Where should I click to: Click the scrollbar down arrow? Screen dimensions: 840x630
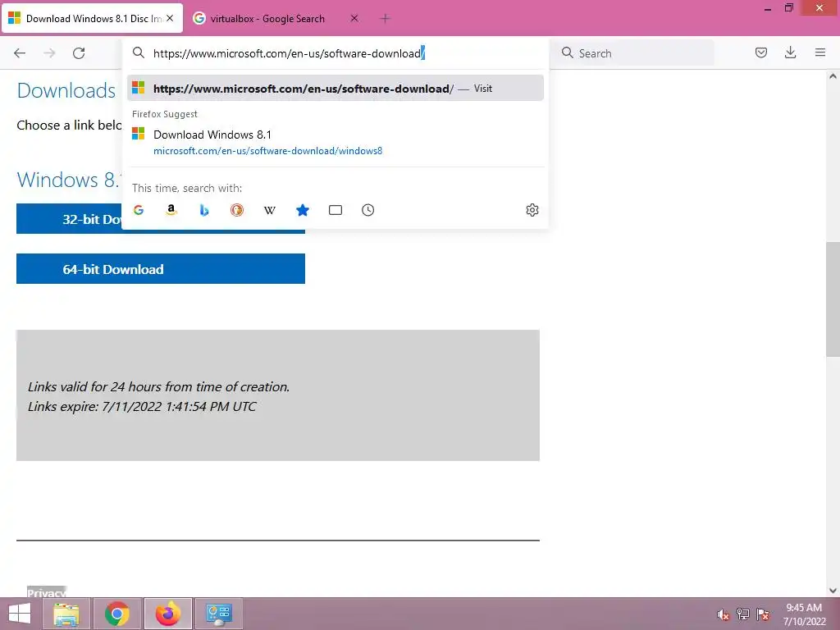(833, 591)
